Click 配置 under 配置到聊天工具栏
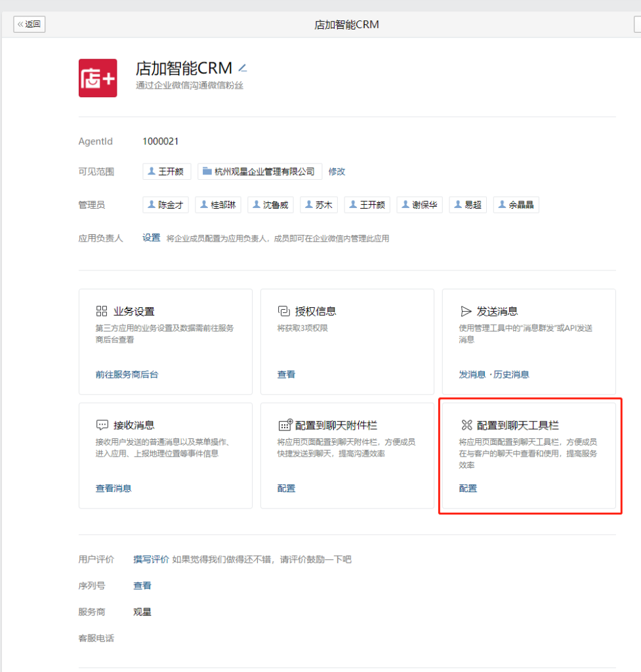641x672 pixels. (x=468, y=488)
